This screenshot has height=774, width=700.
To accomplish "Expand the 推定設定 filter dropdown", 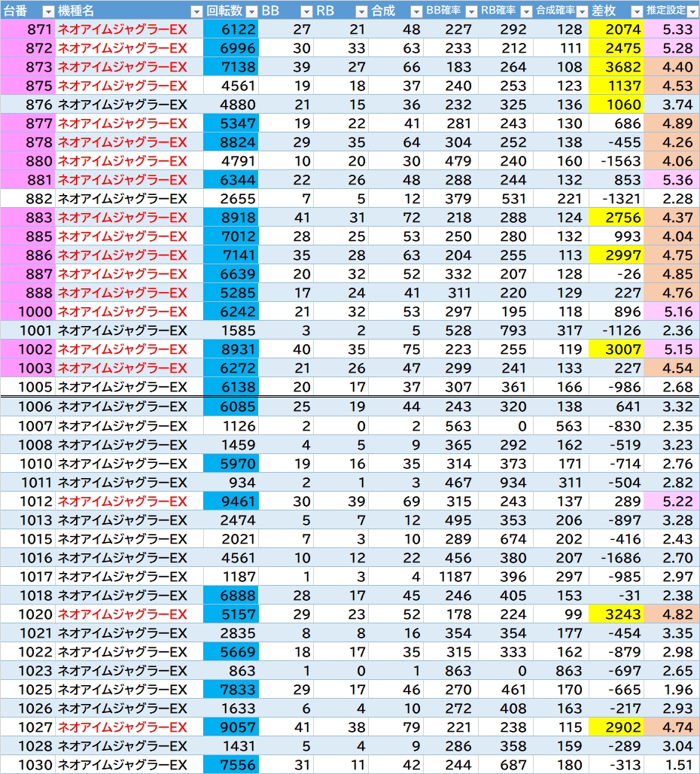I will point(692,11).
